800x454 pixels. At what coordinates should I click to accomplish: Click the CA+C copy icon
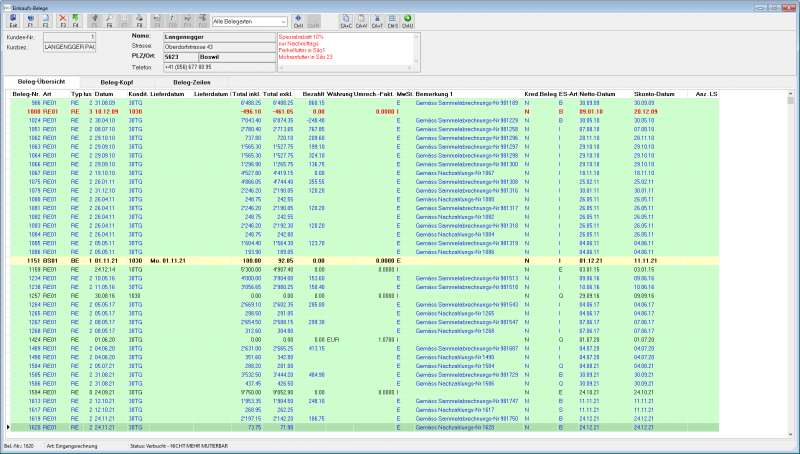coord(346,21)
